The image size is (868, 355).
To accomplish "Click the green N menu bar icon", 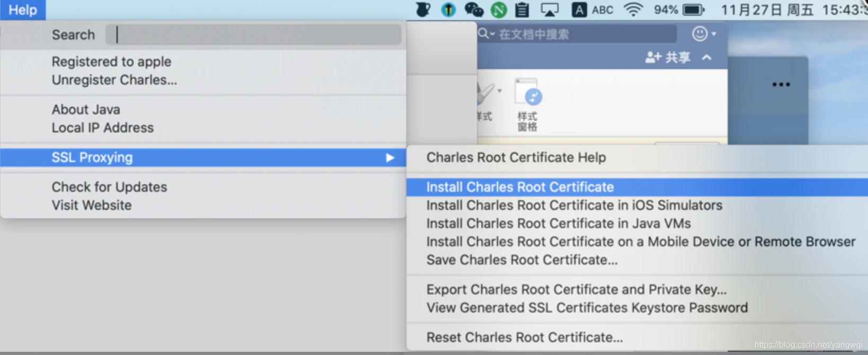I will (499, 10).
